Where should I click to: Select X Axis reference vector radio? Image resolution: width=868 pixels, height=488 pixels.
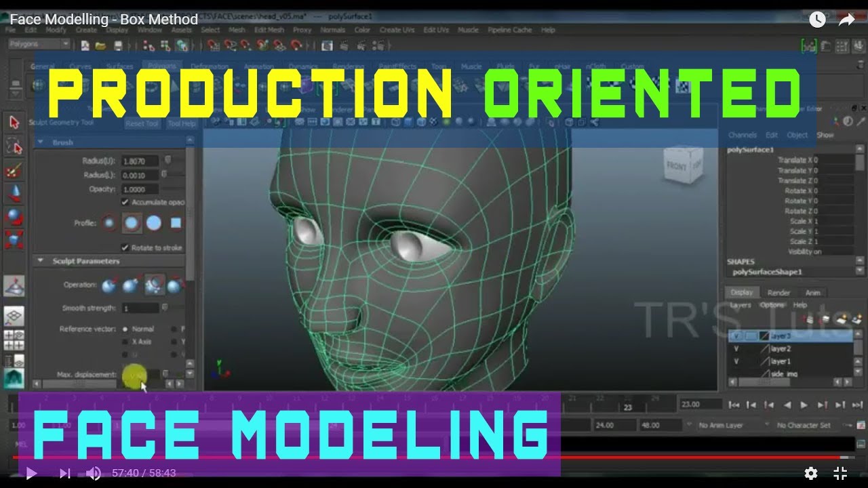point(125,342)
